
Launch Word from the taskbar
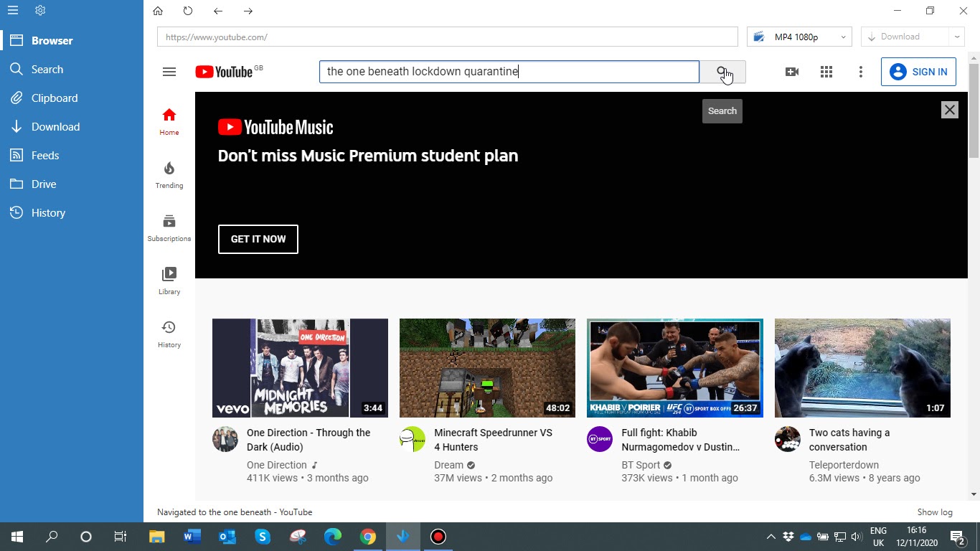[192, 537]
